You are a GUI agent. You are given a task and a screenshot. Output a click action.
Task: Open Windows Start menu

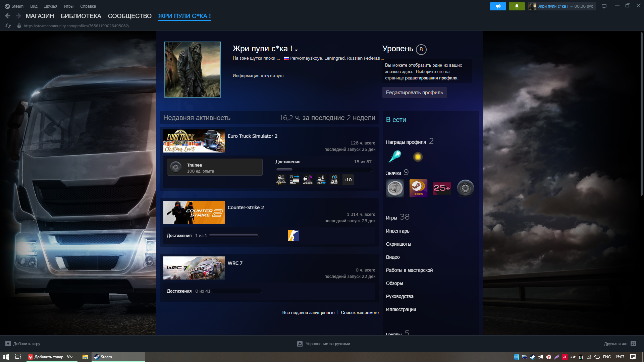click(6, 357)
